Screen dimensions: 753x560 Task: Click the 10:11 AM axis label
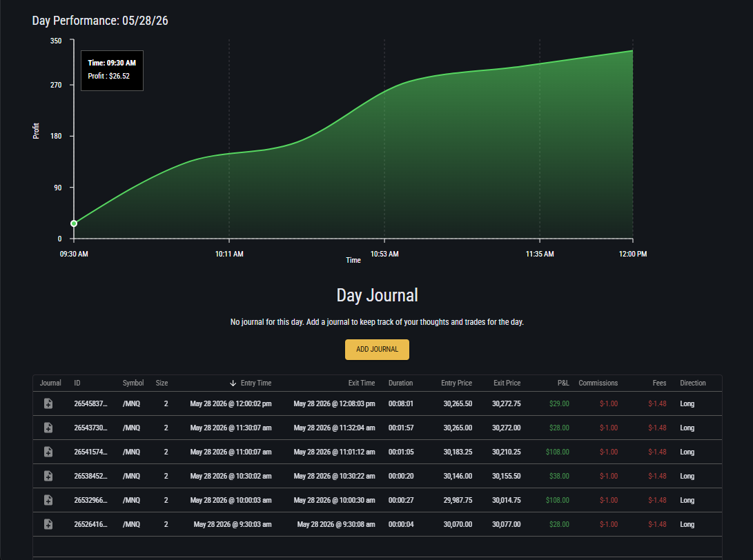pyautogui.click(x=229, y=254)
